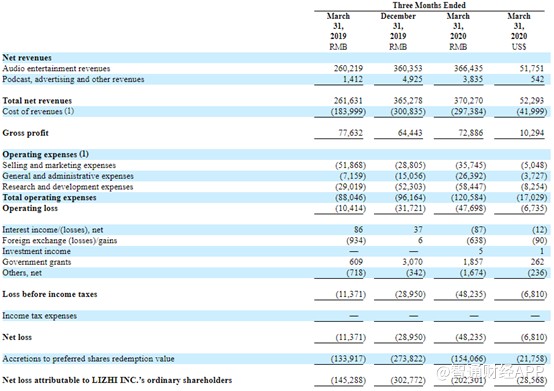The image size is (554, 391).
Task: Click total net revenues US$ value 52,293
Action: (531, 101)
